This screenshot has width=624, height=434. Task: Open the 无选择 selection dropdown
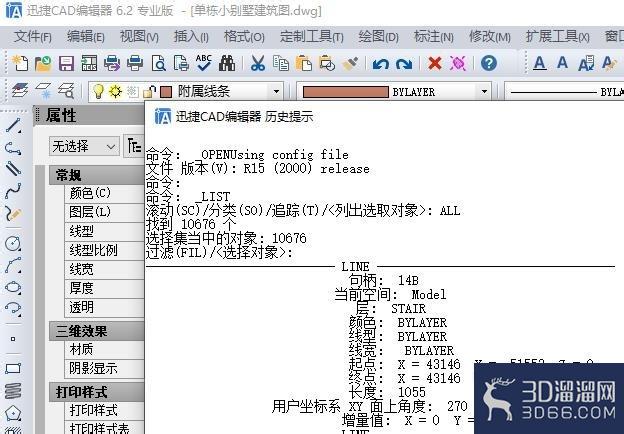(84, 147)
